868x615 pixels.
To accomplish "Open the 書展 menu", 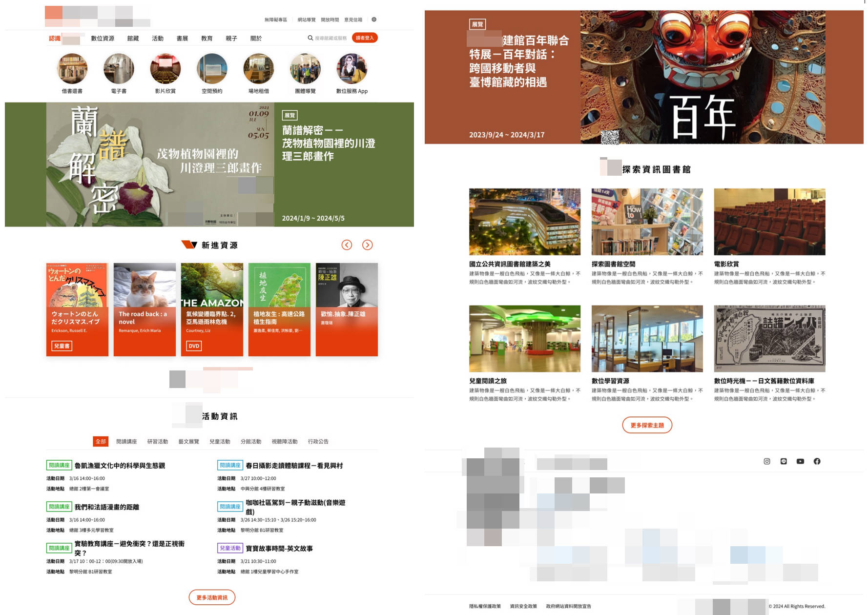I will click(182, 38).
